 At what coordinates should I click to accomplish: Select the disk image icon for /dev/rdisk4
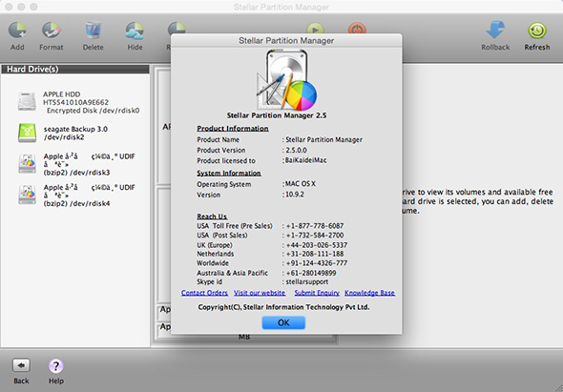[x=27, y=195]
